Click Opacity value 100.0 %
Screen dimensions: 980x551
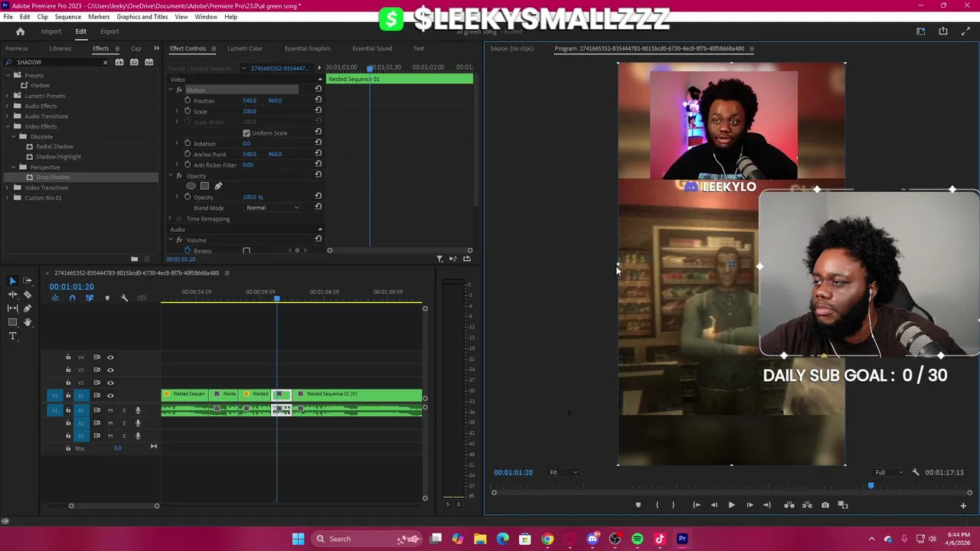(253, 197)
